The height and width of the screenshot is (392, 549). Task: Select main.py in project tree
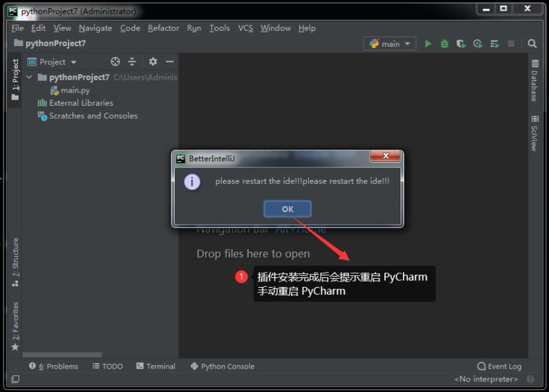[75, 91]
